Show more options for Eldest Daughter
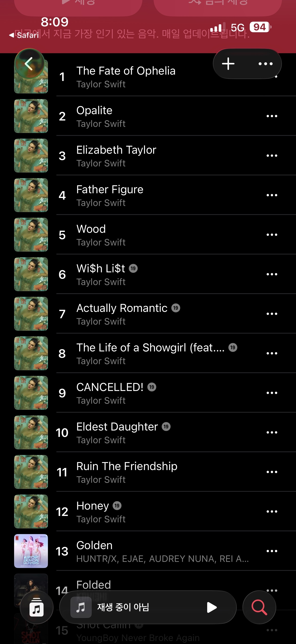This screenshot has width=296, height=644. click(x=272, y=432)
